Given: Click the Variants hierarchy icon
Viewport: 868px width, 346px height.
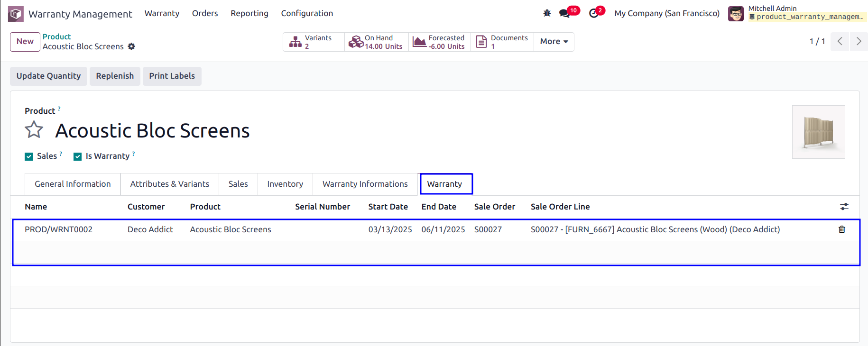Looking at the screenshot, I should click(295, 42).
